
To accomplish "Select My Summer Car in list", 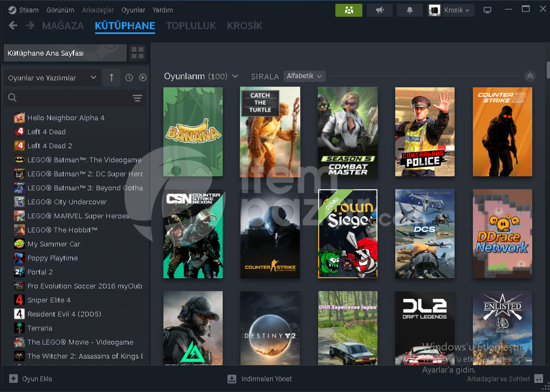I will [54, 244].
